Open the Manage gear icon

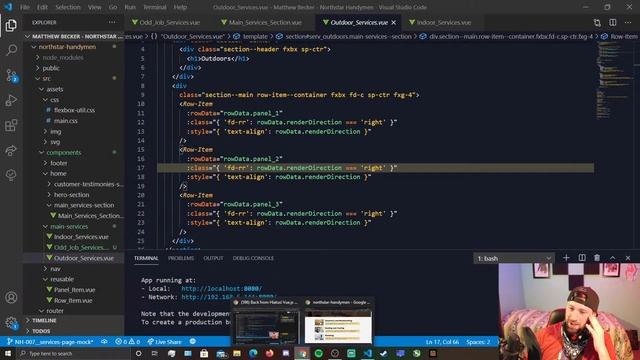click(11, 323)
